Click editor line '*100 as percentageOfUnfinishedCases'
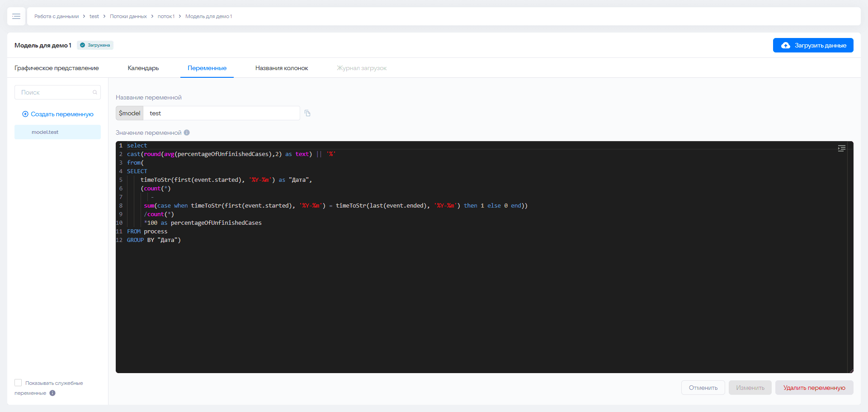This screenshot has height=412, width=868. tap(203, 223)
